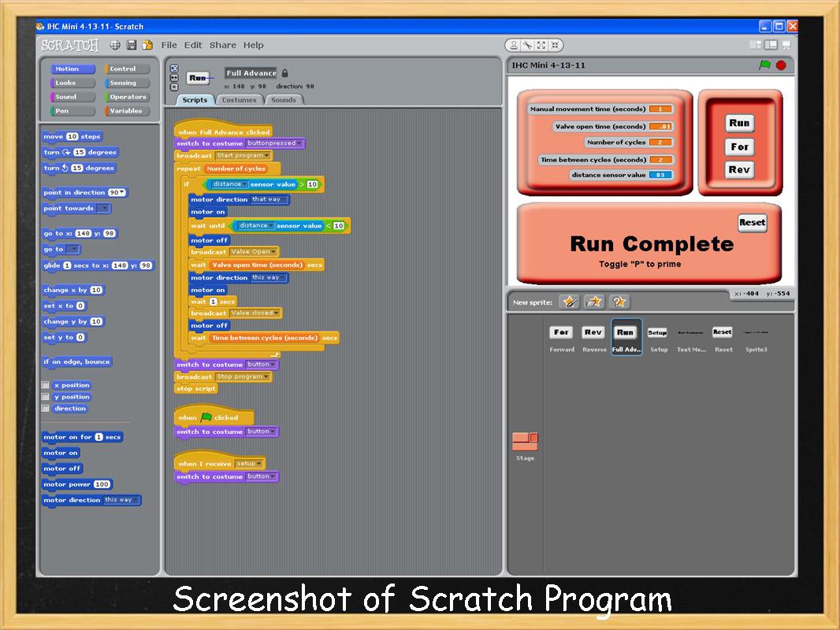
Task: Show the Looks block category
Action: (x=72, y=83)
